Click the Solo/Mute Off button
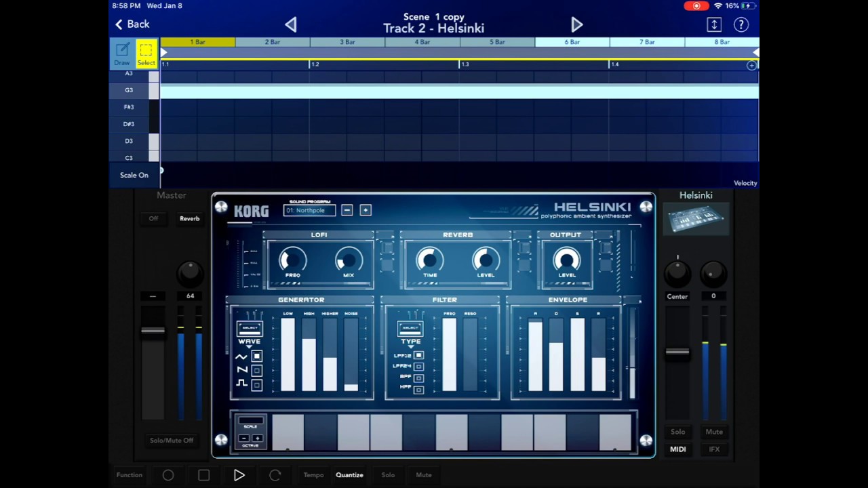The width and height of the screenshot is (868, 488). (x=172, y=441)
